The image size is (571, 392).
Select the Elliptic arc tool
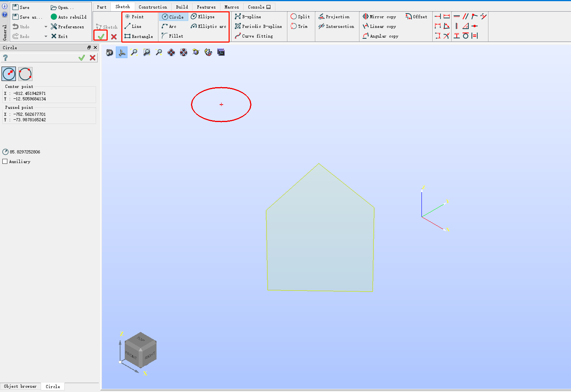point(208,26)
